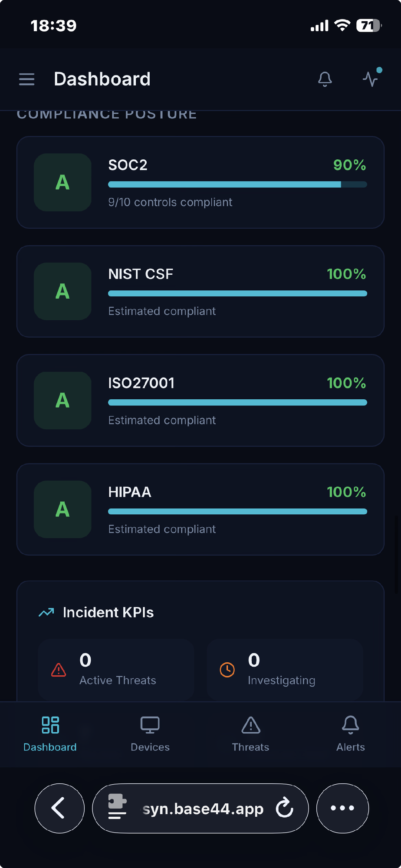Viewport: 401px width, 868px height.
Task: Go back with browser back button
Action: point(59,808)
